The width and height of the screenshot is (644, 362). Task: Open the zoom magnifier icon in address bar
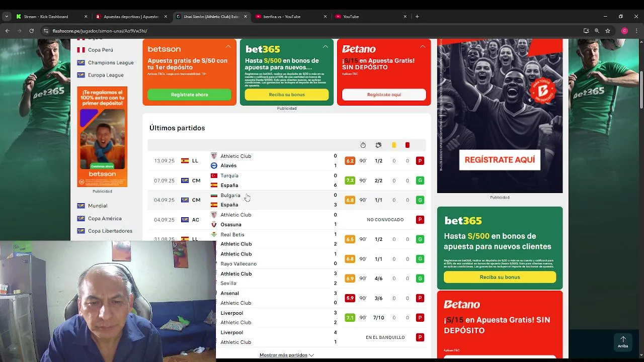597,31
